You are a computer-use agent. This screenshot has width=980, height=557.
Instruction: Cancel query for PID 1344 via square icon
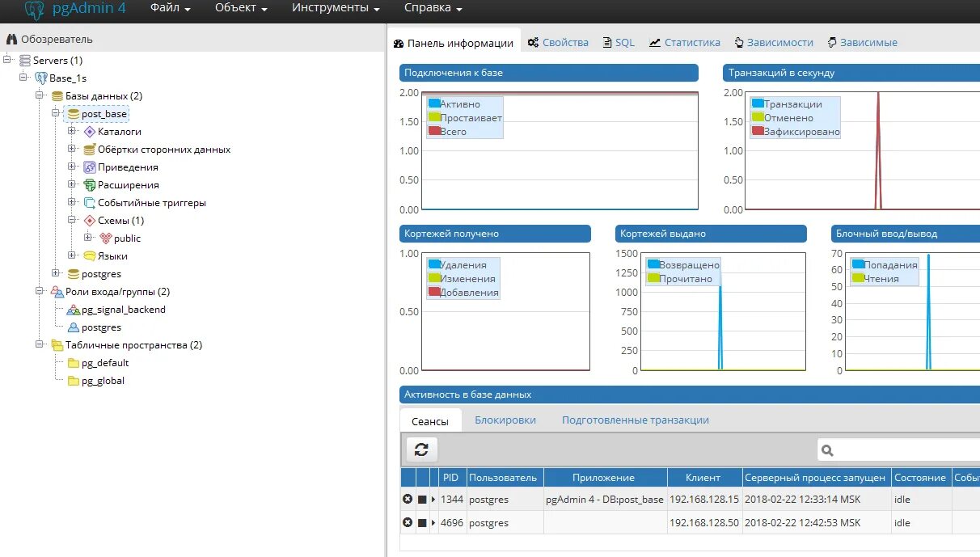422,500
